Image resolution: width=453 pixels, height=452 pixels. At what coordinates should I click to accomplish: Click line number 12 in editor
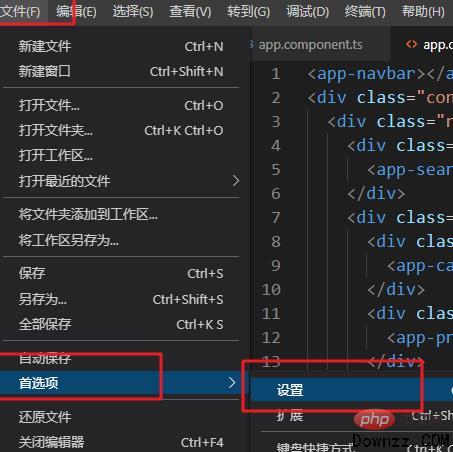point(271,338)
